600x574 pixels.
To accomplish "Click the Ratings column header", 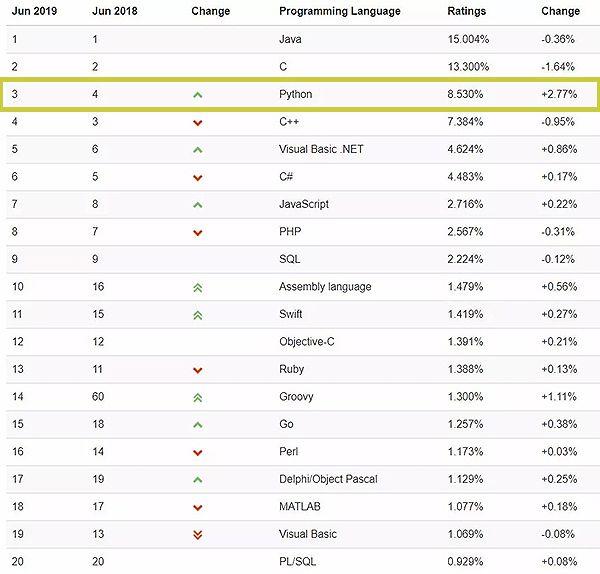I will tap(466, 11).
